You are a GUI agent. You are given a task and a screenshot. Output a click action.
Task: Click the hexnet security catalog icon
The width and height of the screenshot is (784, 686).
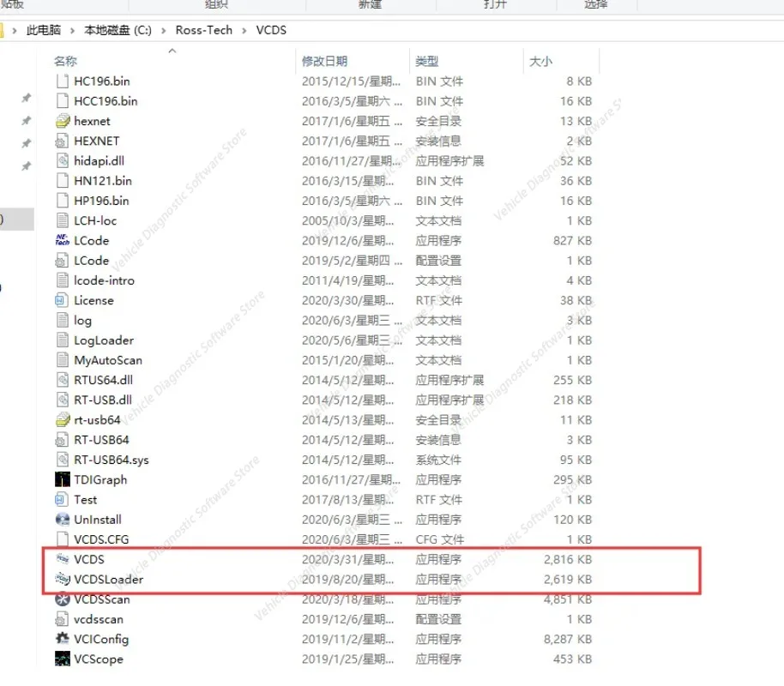click(63, 121)
